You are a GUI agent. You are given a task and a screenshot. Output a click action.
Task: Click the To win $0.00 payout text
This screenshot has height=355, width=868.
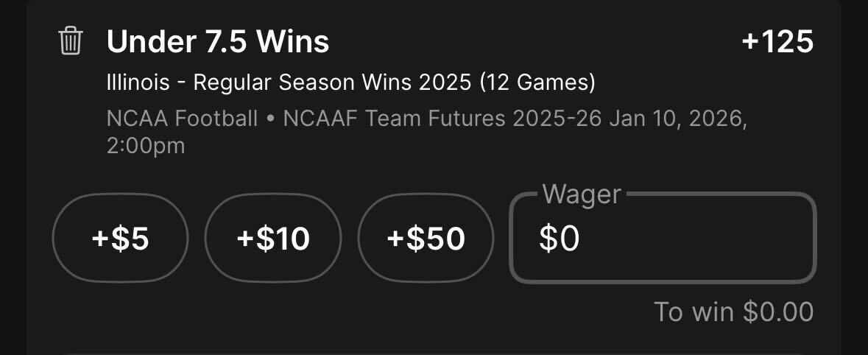click(x=733, y=312)
